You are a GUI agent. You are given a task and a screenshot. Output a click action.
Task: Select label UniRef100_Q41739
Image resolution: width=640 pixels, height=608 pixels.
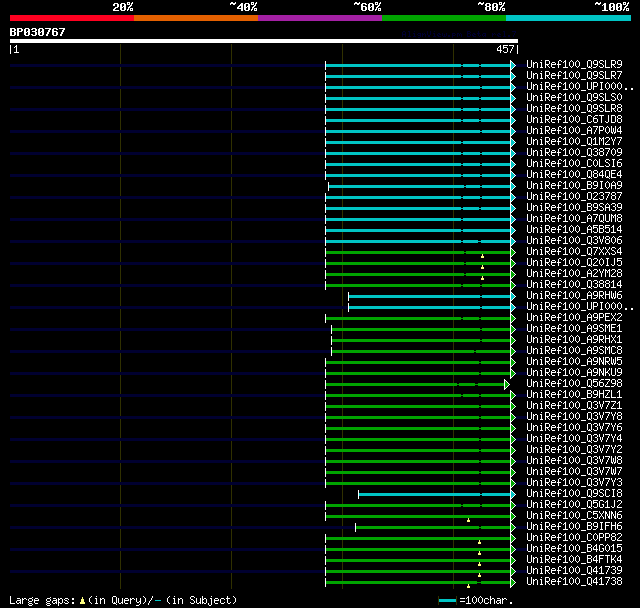[x=574, y=571]
